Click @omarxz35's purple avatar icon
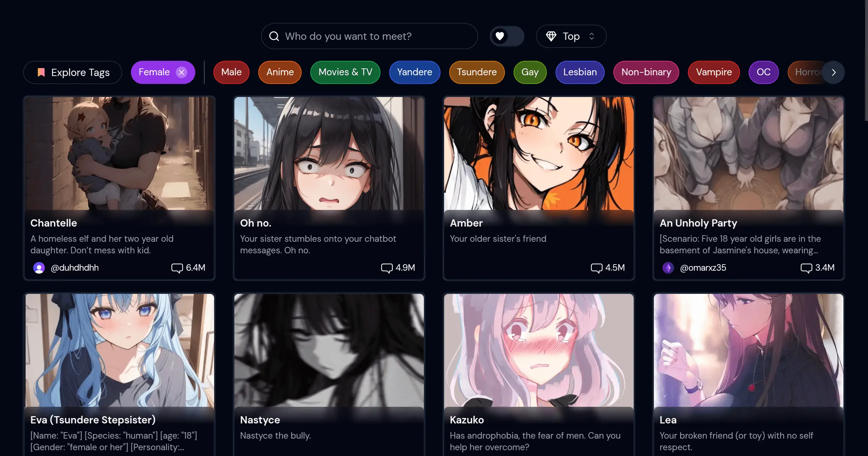This screenshot has height=456, width=868. point(668,268)
